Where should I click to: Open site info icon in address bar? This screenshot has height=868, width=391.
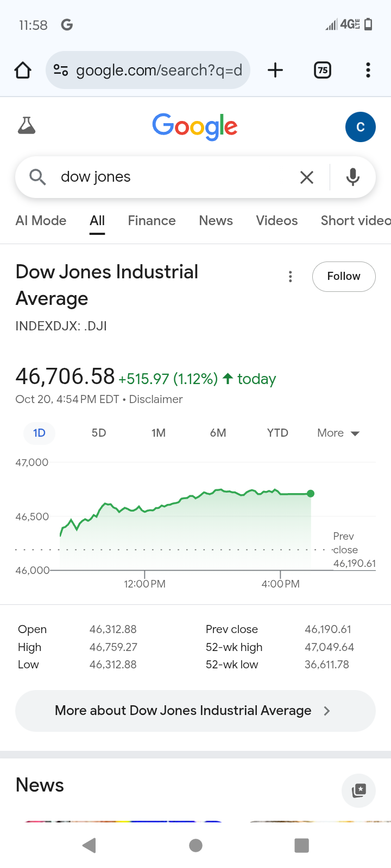click(60, 70)
